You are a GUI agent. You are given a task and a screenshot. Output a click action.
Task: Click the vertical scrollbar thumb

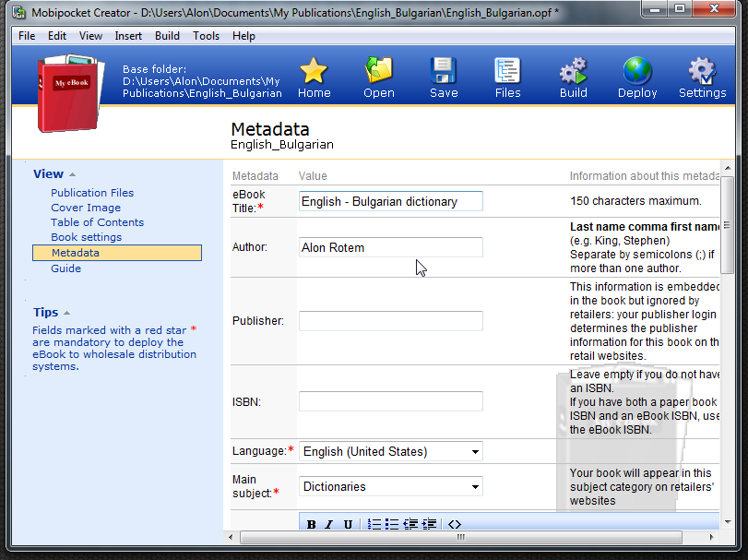(x=727, y=225)
